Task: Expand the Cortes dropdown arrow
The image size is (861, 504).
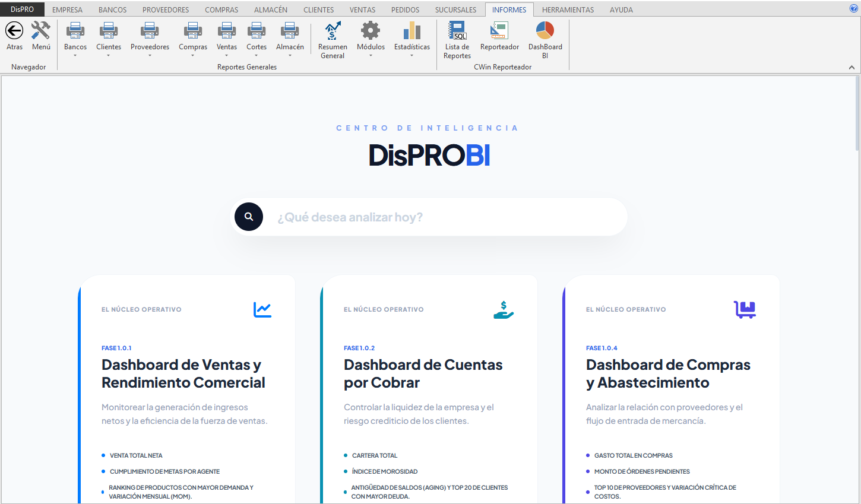Action: pos(257,56)
